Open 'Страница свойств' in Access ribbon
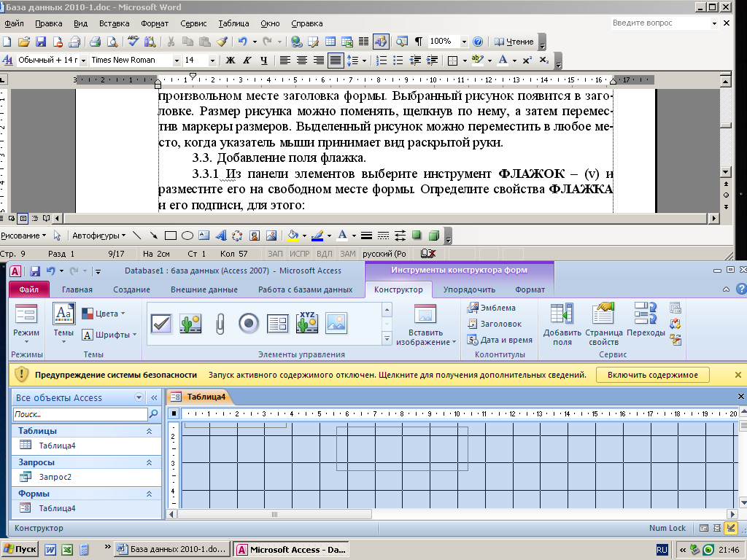747x560 pixels. 603,324
